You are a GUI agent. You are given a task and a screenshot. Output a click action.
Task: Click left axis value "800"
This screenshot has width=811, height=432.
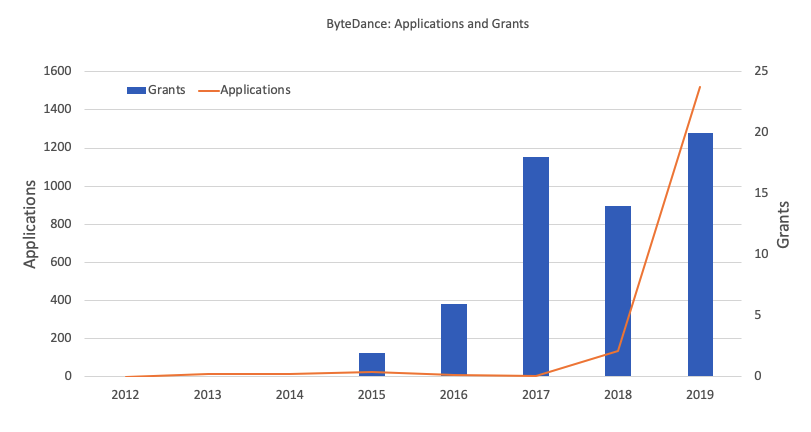tap(61, 225)
